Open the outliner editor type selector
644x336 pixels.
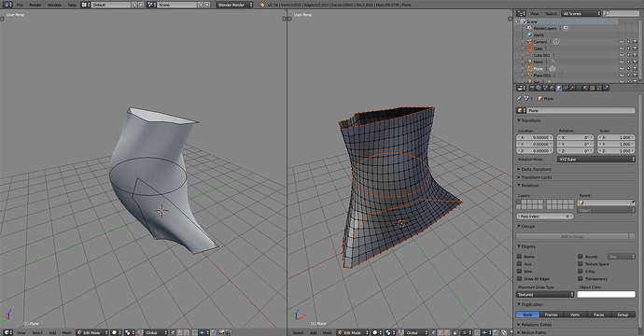click(521, 14)
